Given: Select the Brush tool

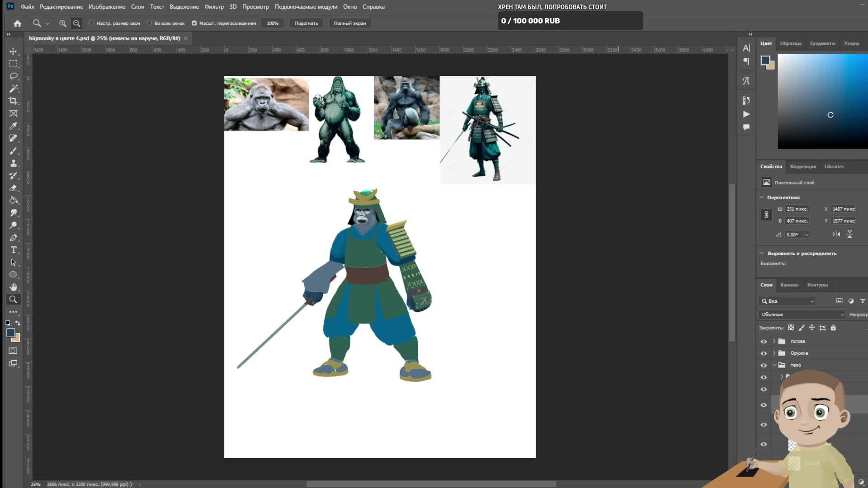Looking at the screenshot, I should click(14, 151).
